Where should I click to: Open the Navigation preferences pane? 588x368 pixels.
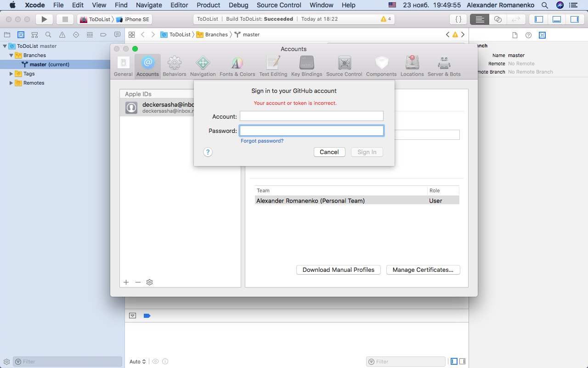(x=203, y=66)
